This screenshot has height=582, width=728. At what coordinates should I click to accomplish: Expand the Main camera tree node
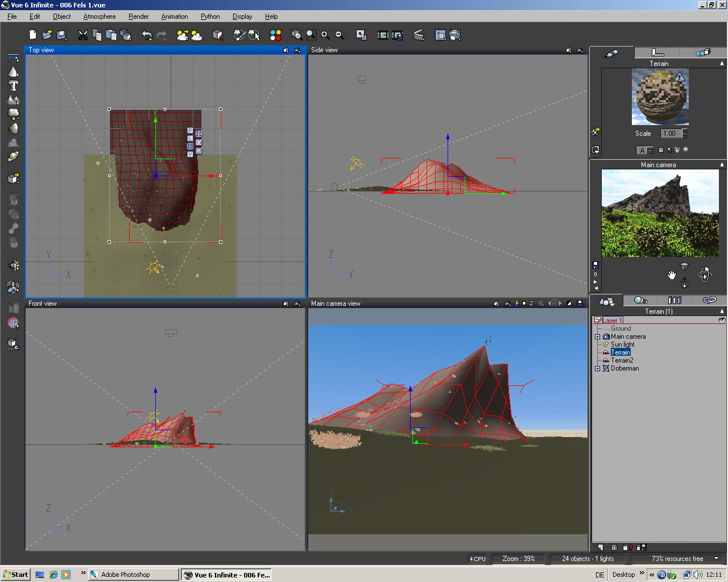point(598,336)
